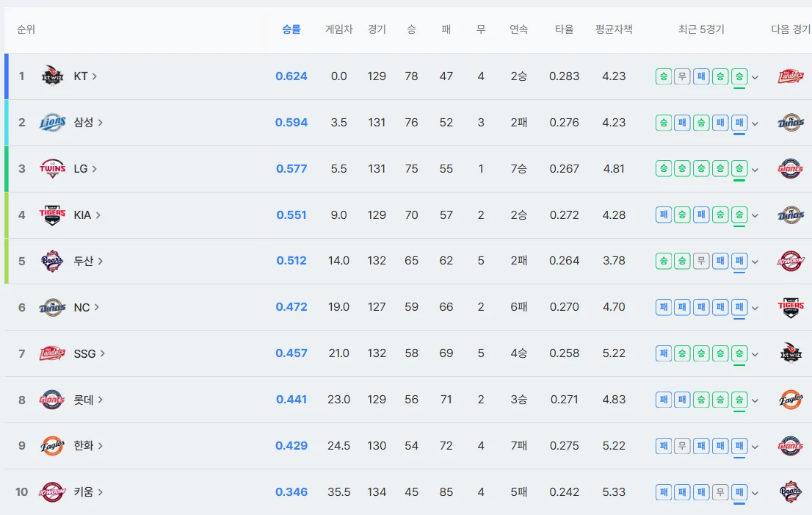Expand KIA's recent 5 games chevron
The width and height of the screenshot is (812, 515).
point(755,215)
